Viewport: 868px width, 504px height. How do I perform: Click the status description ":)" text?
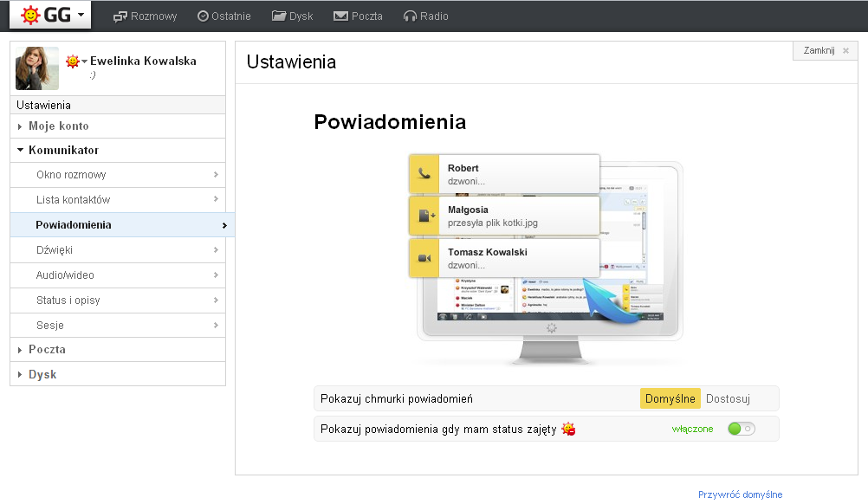click(x=93, y=74)
